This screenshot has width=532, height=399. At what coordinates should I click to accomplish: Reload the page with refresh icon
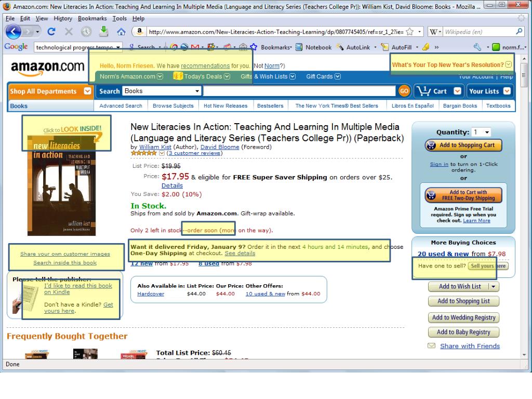pyautogui.click(x=51, y=32)
